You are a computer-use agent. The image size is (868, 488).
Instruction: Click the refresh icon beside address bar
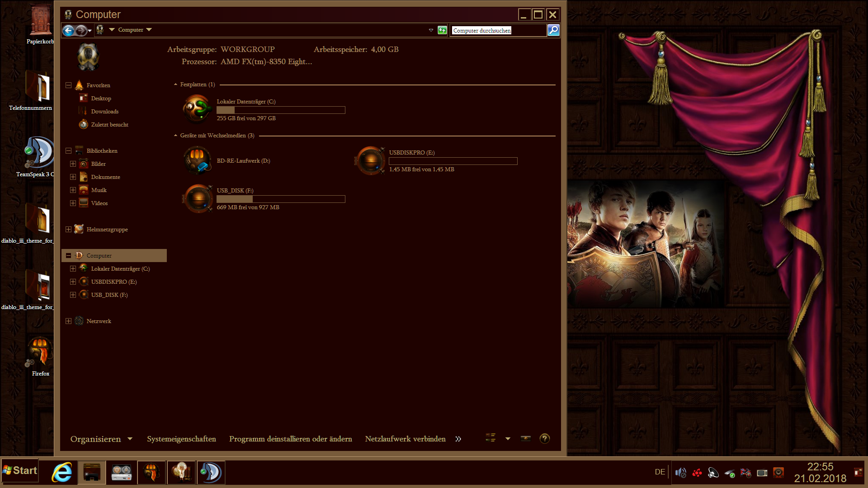pos(442,30)
